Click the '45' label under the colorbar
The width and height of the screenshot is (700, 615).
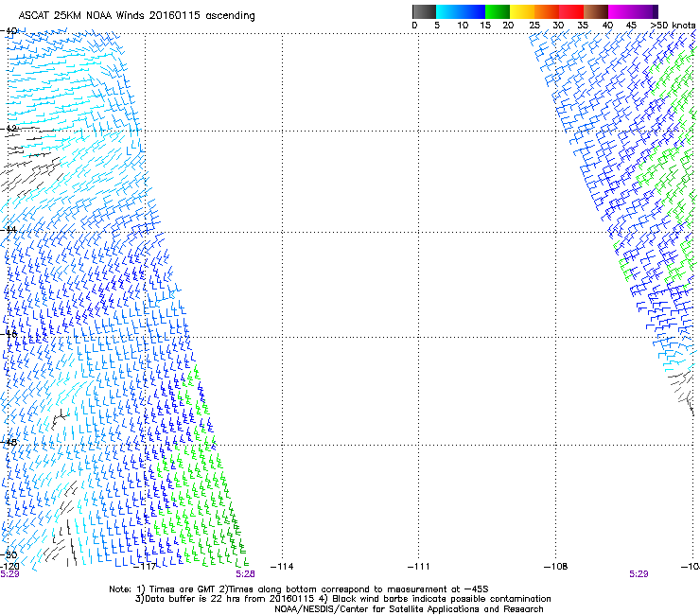[631, 26]
